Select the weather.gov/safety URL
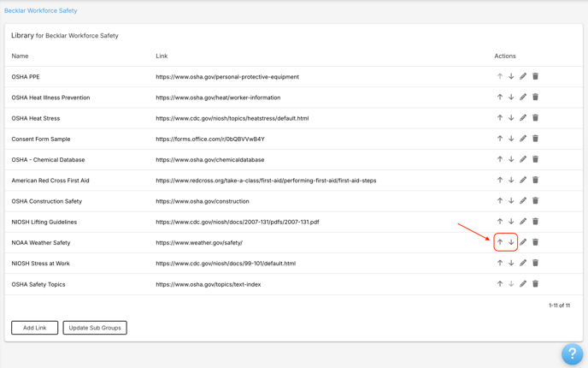The width and height of the screenshot is (588, 368). tap(199, 242)
